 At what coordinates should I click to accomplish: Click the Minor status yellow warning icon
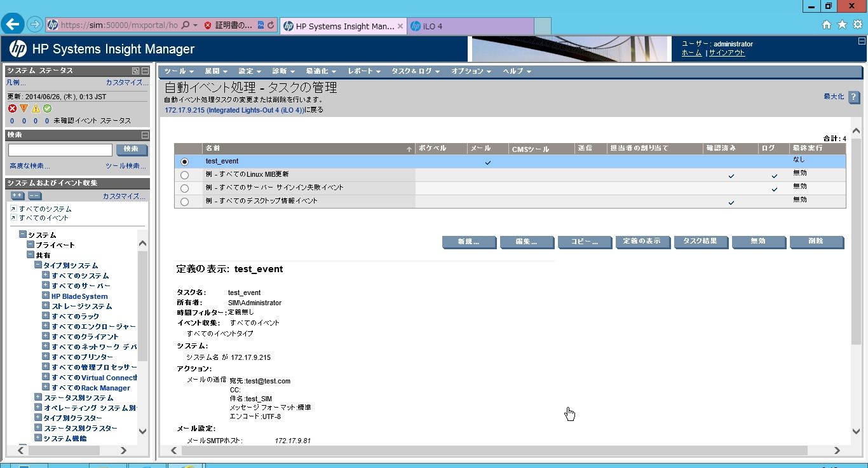(36, 109)
